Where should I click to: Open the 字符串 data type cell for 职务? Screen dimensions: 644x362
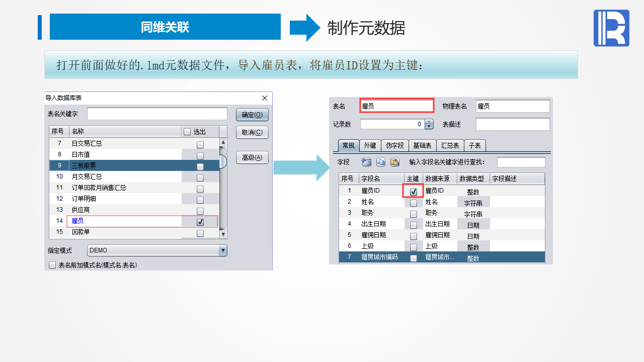473,214
